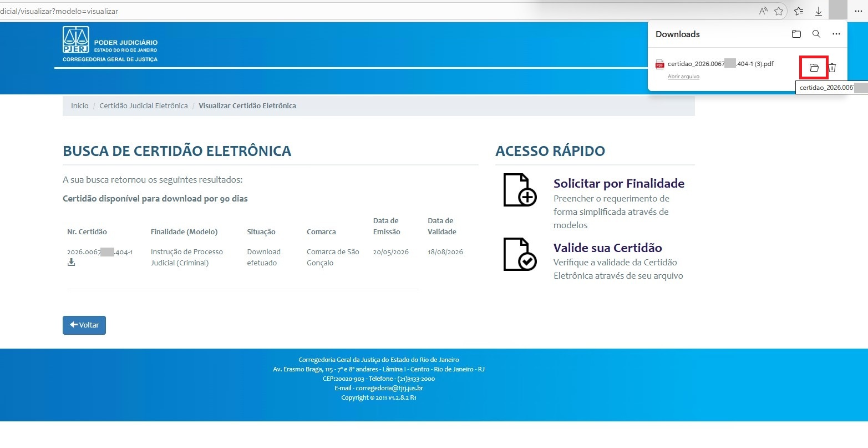Screen dimensions: 868x448
Task: Click the browser Downloads arrow icon
Action: click(x=819, y=11)
